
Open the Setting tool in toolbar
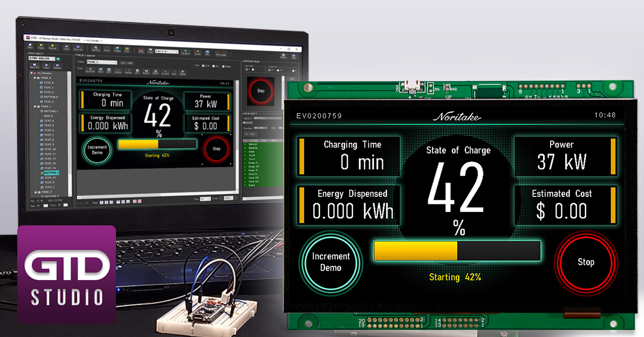click(97, 50)
